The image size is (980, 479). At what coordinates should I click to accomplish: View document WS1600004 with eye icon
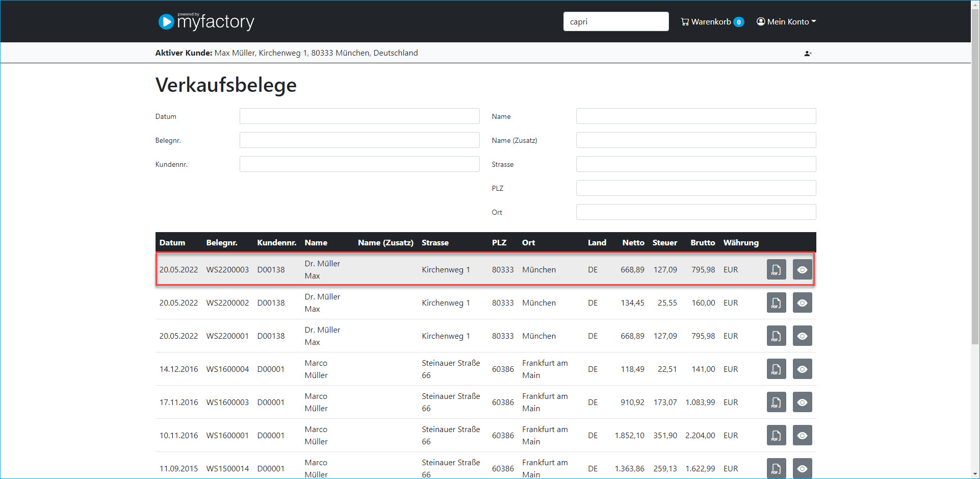click(802, 369)
